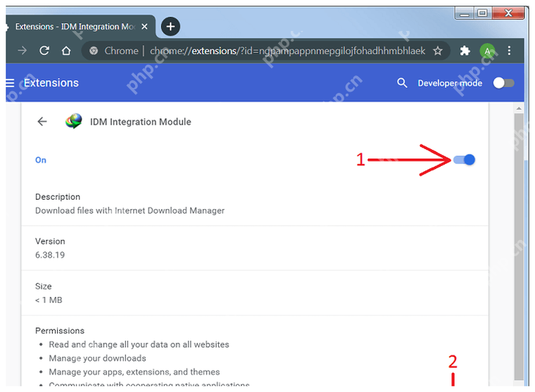Click 'Read and change all your data' permission
Viewport: 535px width, 392px height.
click(x=139, y=345)
